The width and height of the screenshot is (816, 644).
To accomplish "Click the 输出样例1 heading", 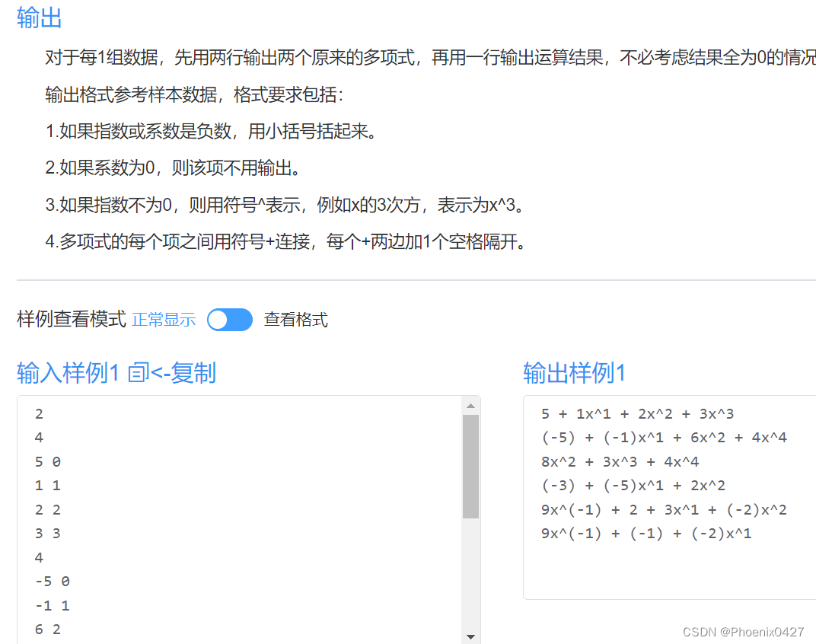I will tap(574, 373).
